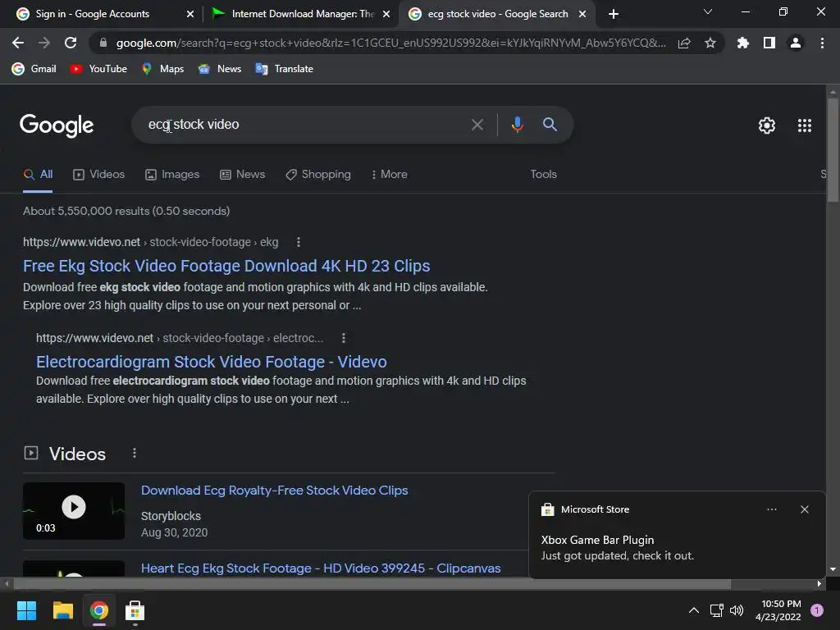Show hidden system tray icons
Image resolution: width=840 pixels, height=630 pixels.
[x=693, y=610]
